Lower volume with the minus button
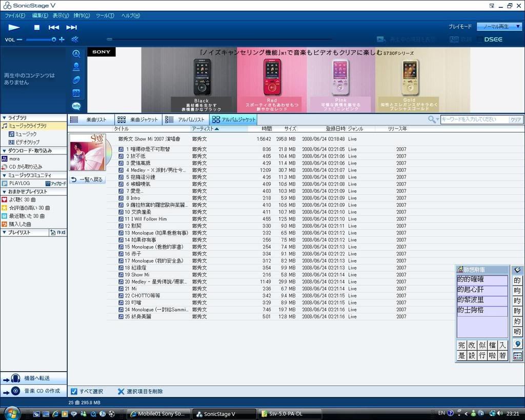The width and height of the screenshot is (525, 420). (x=19, y=39)
